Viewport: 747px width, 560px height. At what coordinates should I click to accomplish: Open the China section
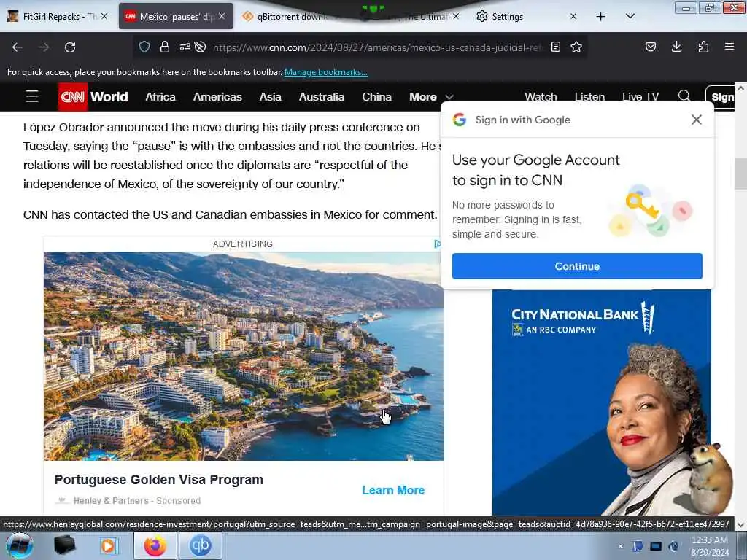coord(377,97)
